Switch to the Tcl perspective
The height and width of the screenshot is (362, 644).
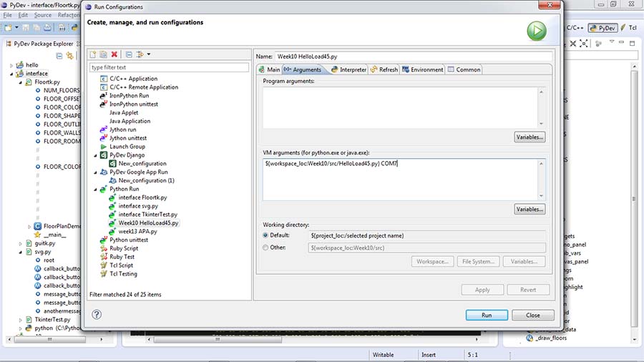(629, 28)
